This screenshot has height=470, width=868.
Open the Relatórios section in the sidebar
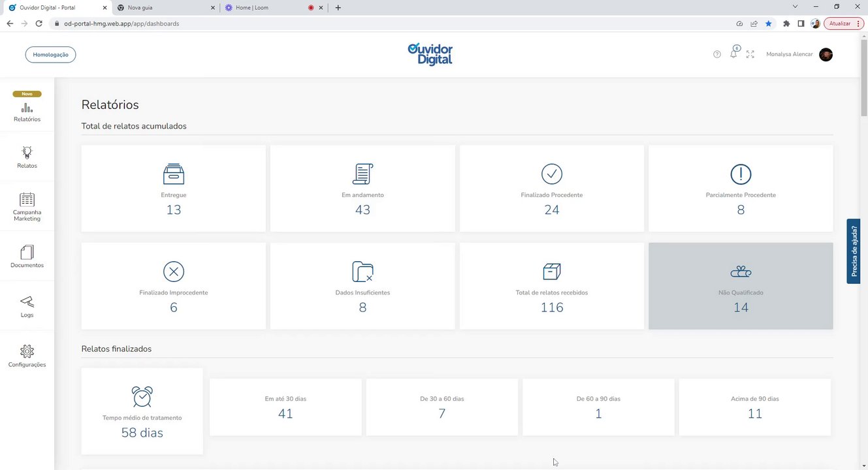tap(27, 112)
